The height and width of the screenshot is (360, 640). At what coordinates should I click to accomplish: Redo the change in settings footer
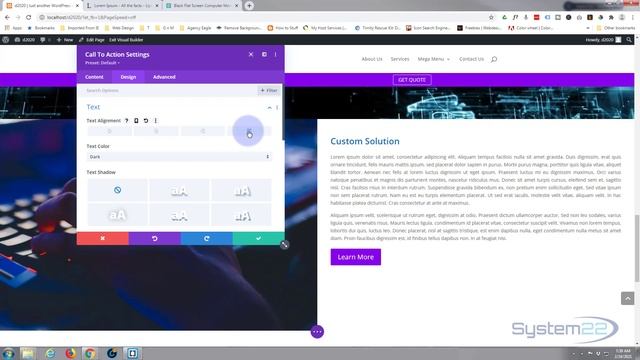207,238
